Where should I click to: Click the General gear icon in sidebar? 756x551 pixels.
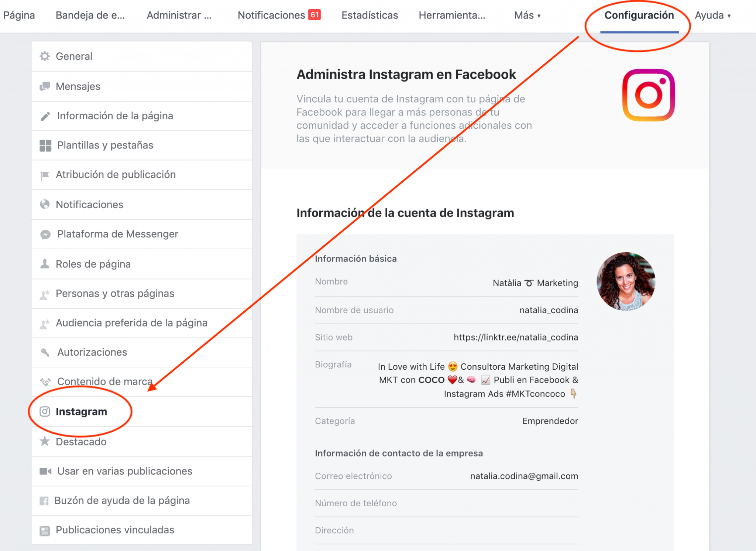(x=45, y=56)
